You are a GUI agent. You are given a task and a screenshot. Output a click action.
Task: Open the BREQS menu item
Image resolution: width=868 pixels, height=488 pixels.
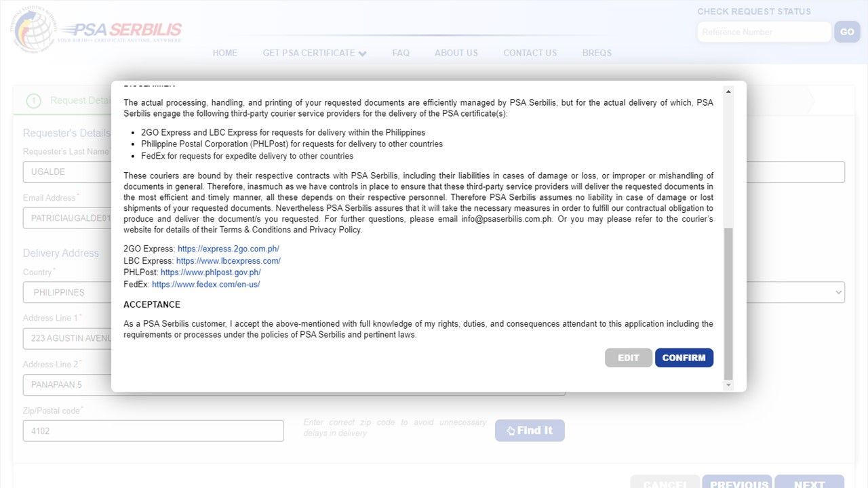point(597,53)
